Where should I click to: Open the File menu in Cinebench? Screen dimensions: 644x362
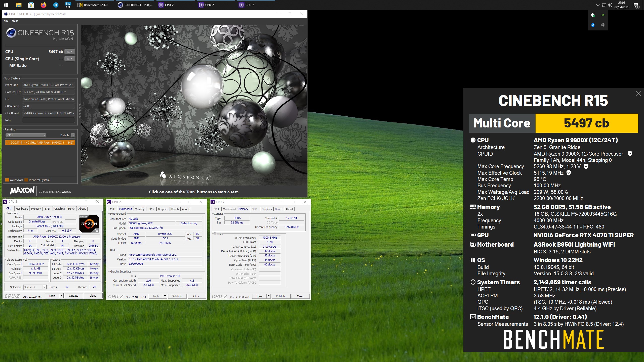pos(6,21)
